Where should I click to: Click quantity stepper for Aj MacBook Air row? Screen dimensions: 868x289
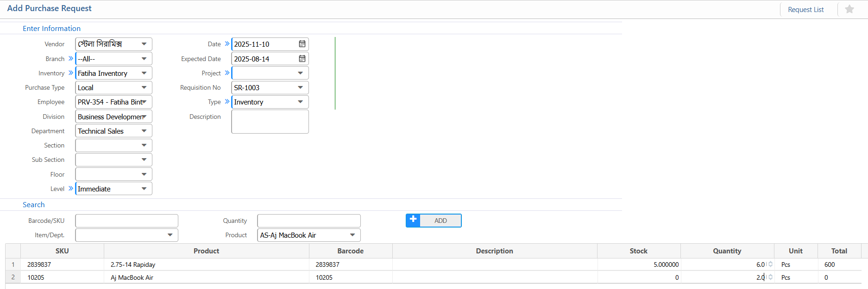[770, 277]
